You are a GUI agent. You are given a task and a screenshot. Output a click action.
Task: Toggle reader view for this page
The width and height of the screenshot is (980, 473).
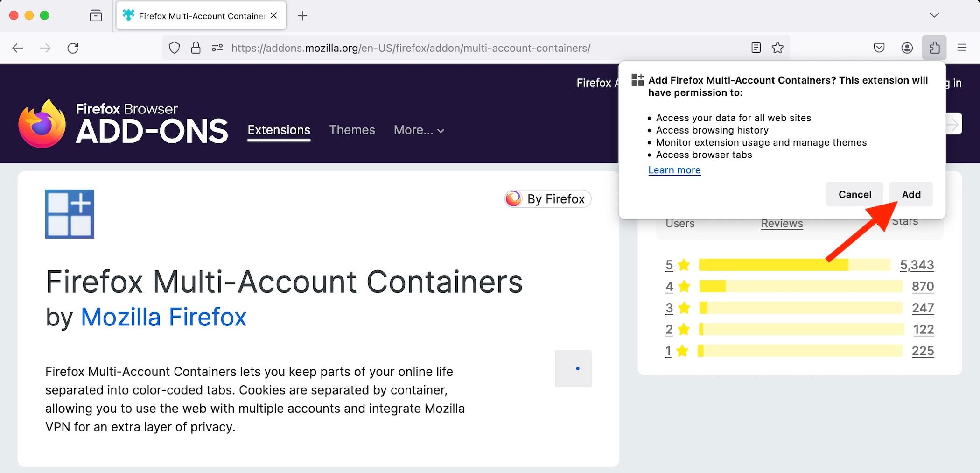pos(756,48)
